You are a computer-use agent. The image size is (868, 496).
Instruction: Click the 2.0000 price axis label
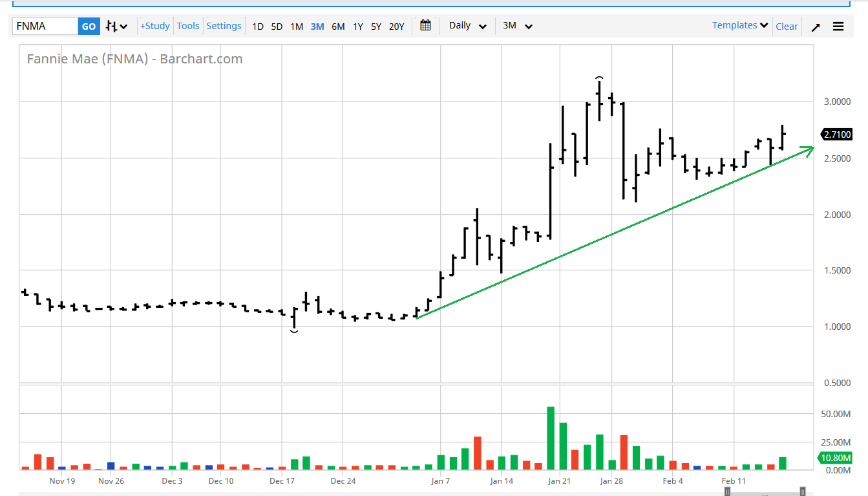tap(837, 215)
